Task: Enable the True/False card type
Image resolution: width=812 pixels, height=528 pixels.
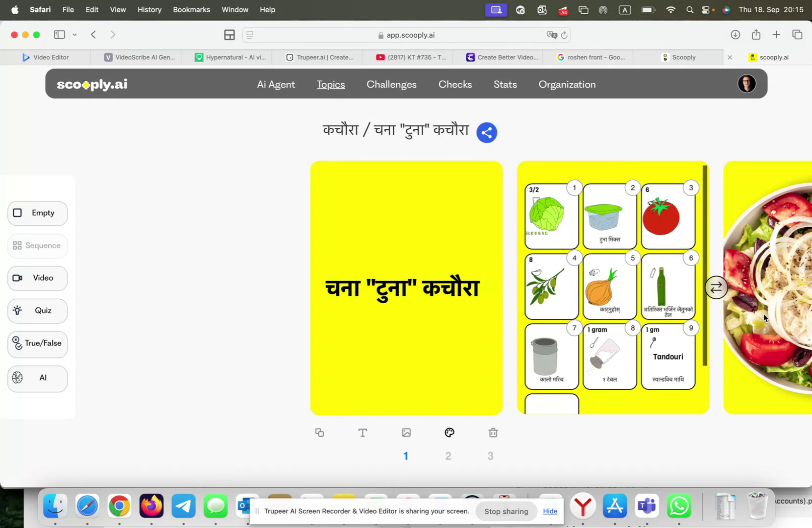Action: 37,344
